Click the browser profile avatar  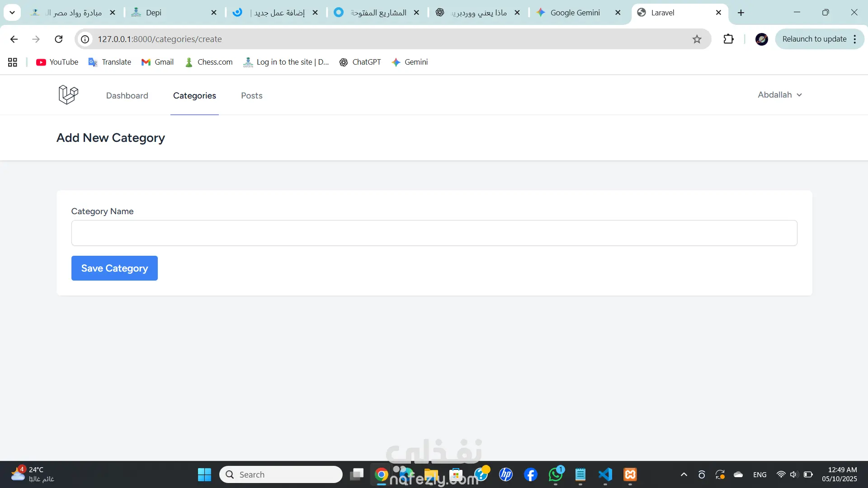(762, 39)
